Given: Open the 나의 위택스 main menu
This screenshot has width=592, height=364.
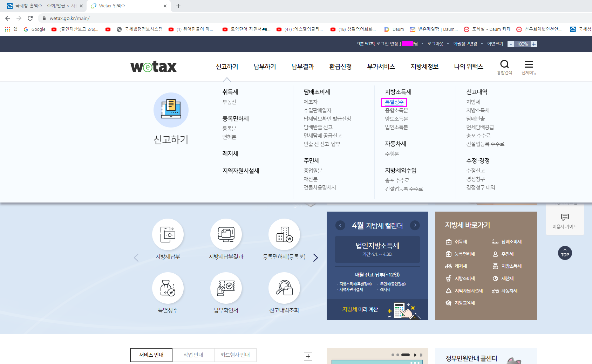Looking at the screenshot, I should 469,67.
